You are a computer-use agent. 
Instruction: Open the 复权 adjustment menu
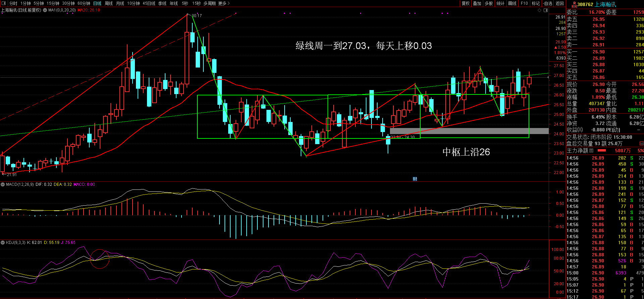[x=466, y=3]
